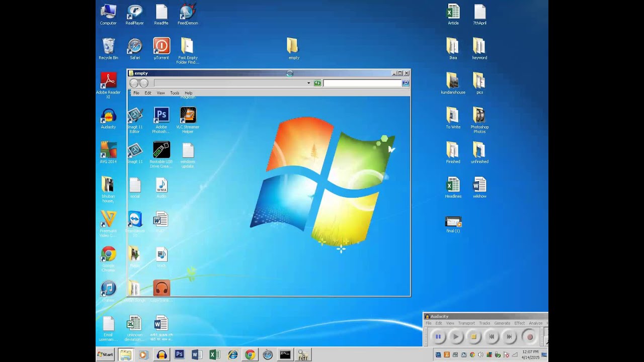Select the Freemake Video Converter icon
The width and height of the screenshot is (644, 362).
tap(108, 224)
